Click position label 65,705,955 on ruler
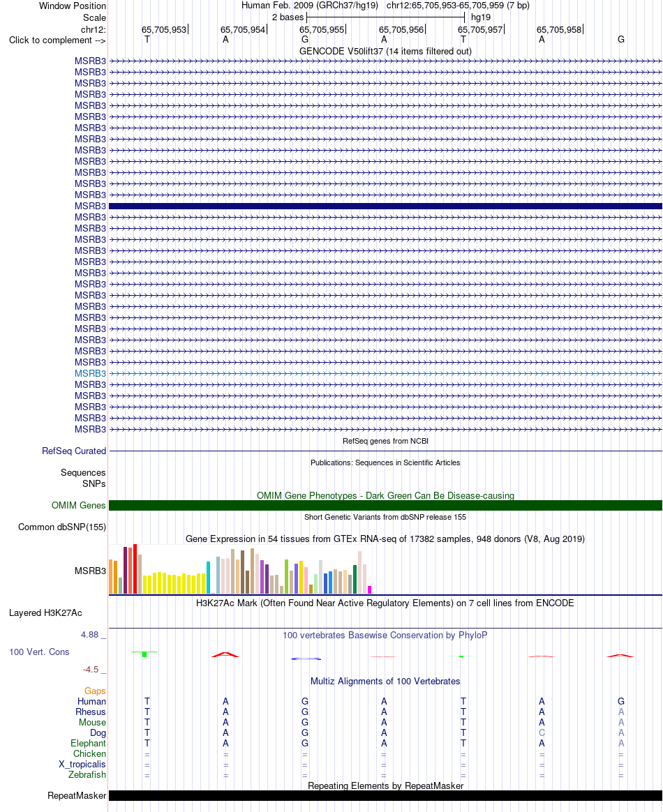The height and width of the screenshot is (812, 663). [322, 29]
